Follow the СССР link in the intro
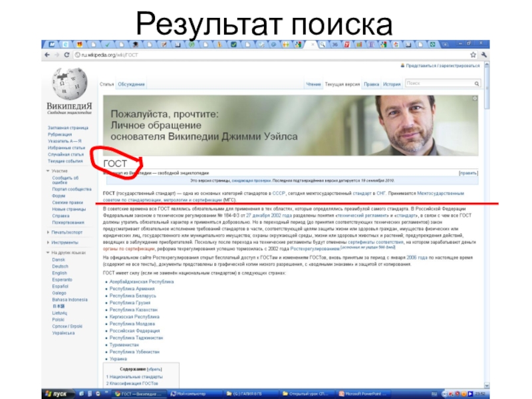 pyautogui.click(x=279, y=194)
